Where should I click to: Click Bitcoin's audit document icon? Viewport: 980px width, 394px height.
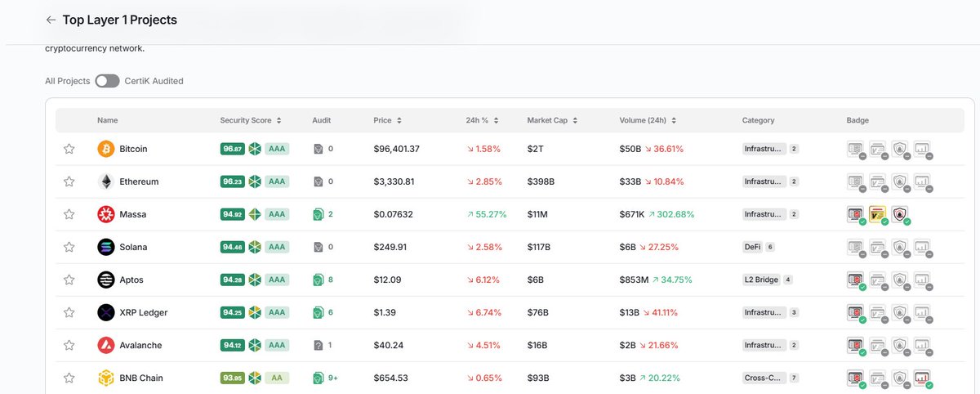[x=318, y=149]
